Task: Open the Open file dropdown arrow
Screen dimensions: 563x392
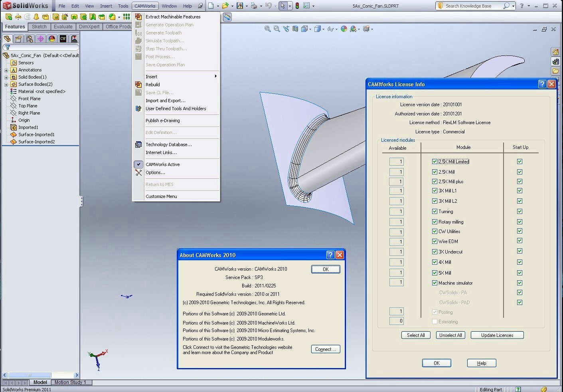Action: coord(232,6)
